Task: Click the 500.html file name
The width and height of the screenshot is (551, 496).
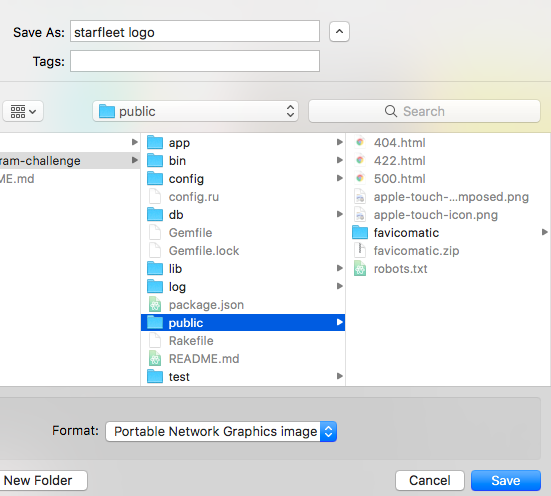Action: pyautogui.click(x=400, y=179)
